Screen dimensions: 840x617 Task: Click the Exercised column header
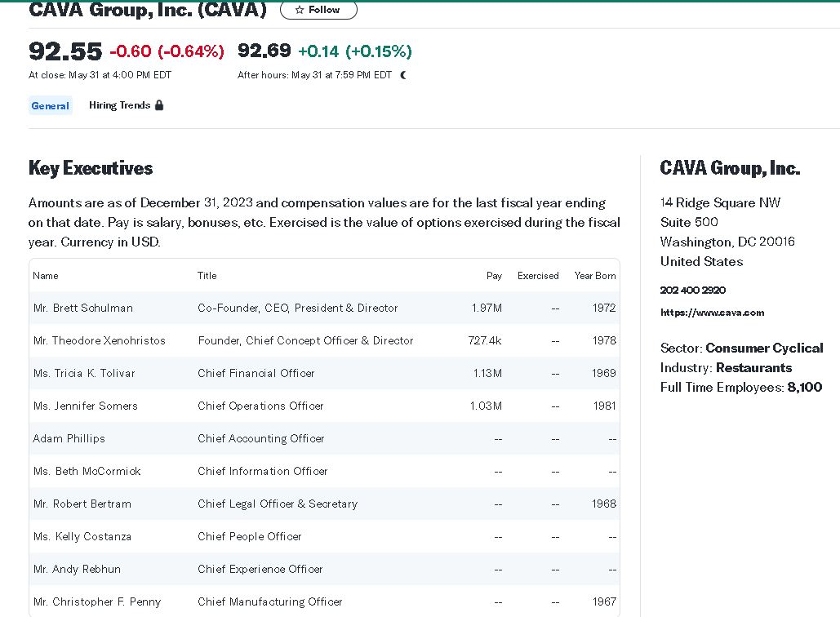pos(538,276)
